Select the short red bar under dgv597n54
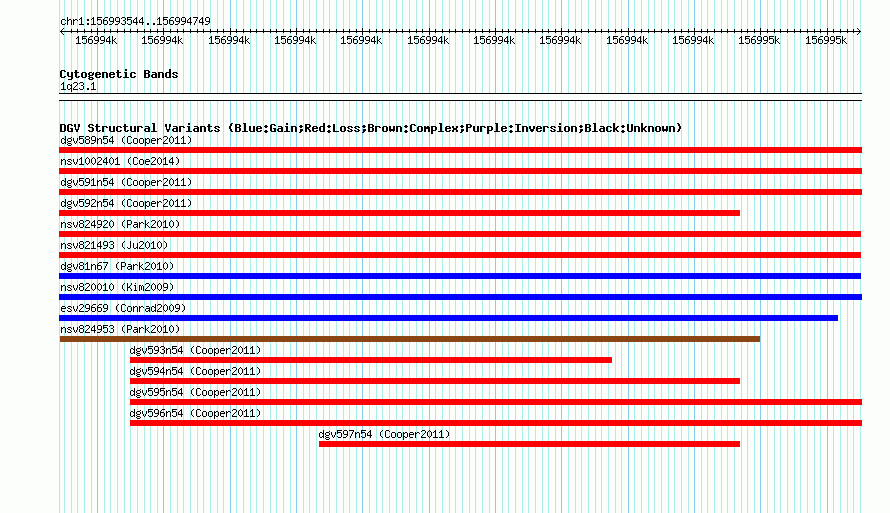 [529, 444]
